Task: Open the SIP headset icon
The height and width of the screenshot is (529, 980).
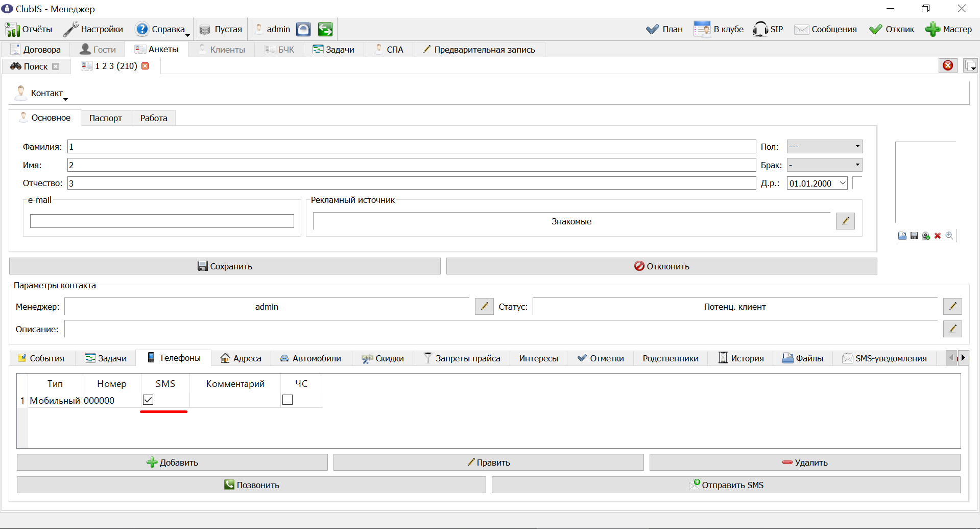Action: click(760, 29)
